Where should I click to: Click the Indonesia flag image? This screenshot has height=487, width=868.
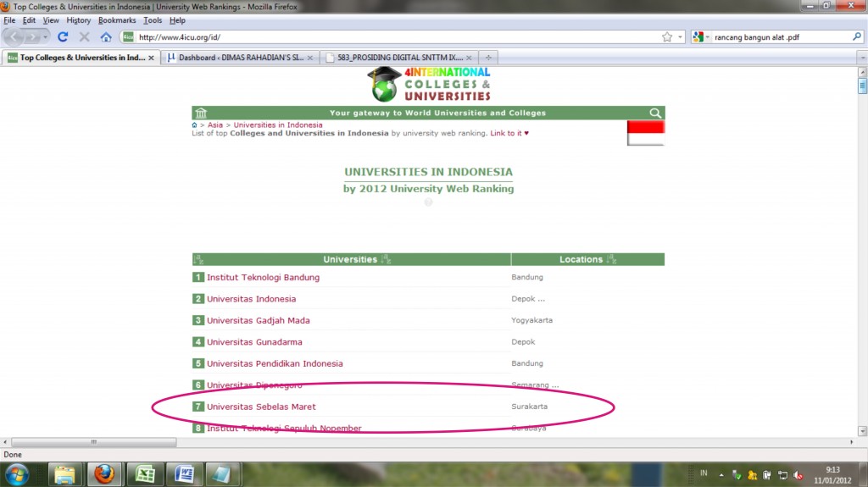point(645,133)
